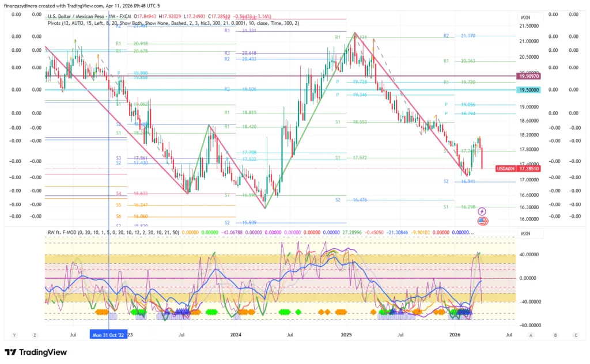Click the 2024 label on time axis
590x364 pixels.
click(235, 334)
